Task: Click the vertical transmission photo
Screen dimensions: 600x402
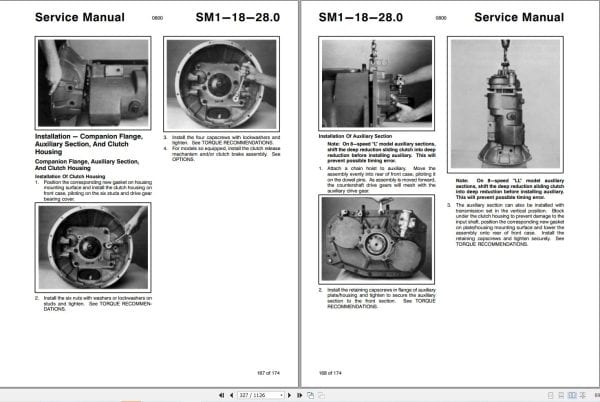Action: [x=505, y=104]
